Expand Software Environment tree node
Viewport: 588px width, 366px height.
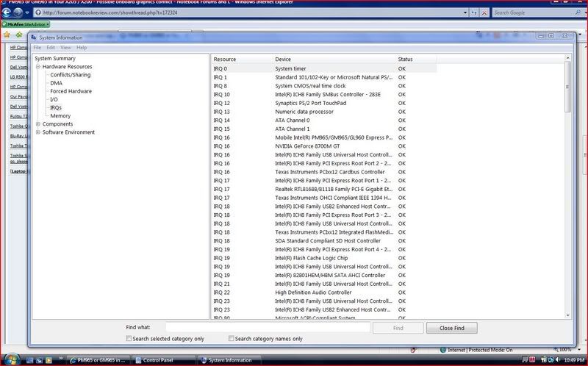[x=38, y=132]
